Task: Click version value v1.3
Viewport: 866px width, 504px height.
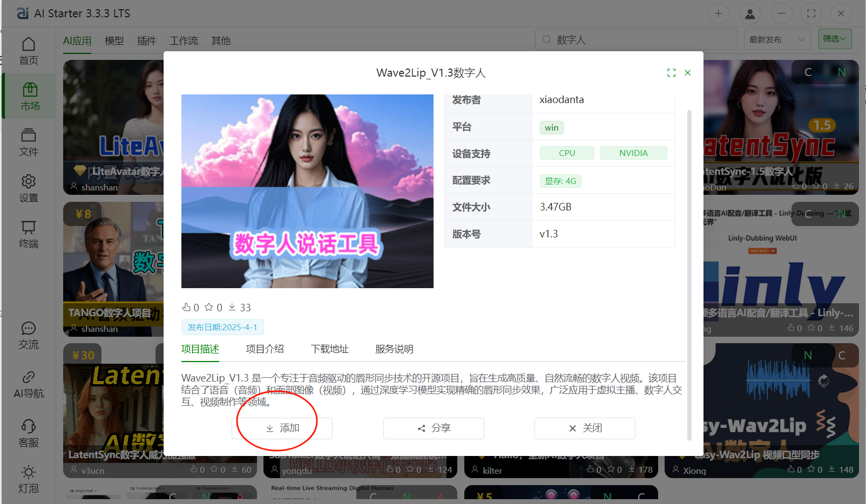Action: [x=549, y=234]
